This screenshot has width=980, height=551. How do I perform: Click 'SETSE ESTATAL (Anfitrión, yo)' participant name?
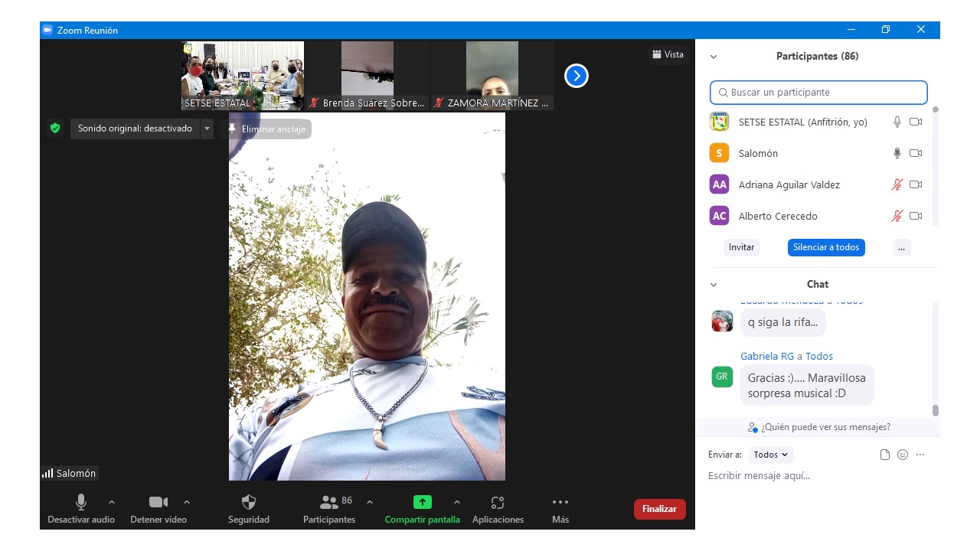click(803, 122)
